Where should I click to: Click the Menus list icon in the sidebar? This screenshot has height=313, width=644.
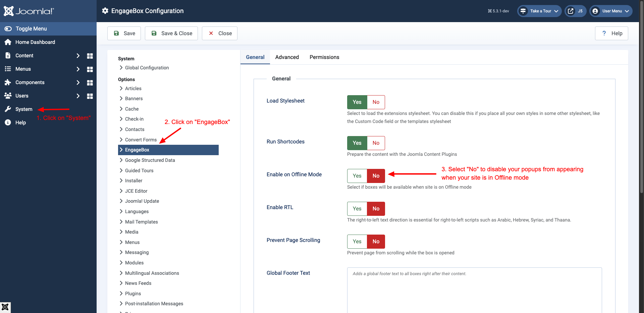point(8,69)
